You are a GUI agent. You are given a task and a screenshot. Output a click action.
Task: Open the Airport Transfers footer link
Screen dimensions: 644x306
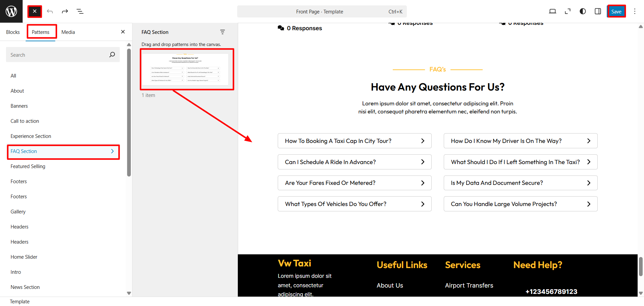pyautogui.click(x=469, y=286)
